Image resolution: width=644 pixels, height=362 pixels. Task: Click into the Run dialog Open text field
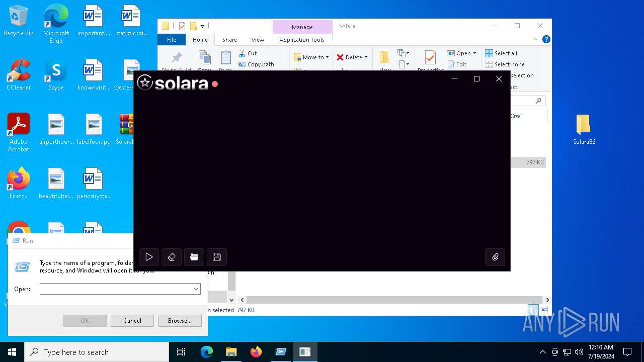click(x=116, y=289)
